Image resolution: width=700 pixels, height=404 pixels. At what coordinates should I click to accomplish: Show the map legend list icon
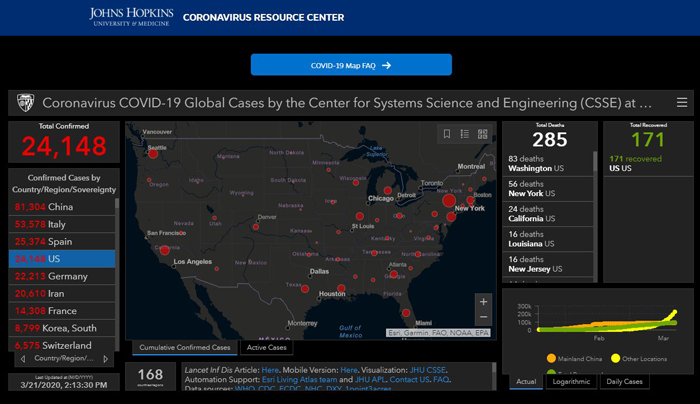click(x=465, y=133)
